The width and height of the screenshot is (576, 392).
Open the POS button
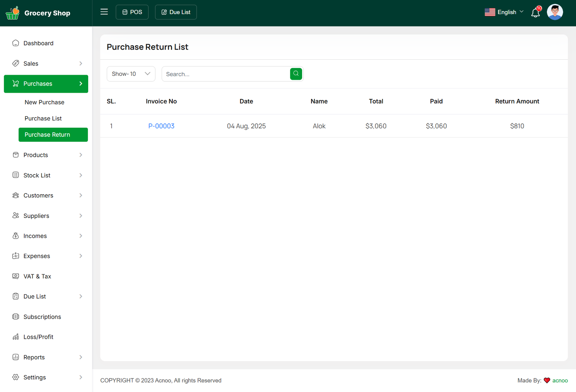(132, 12)
